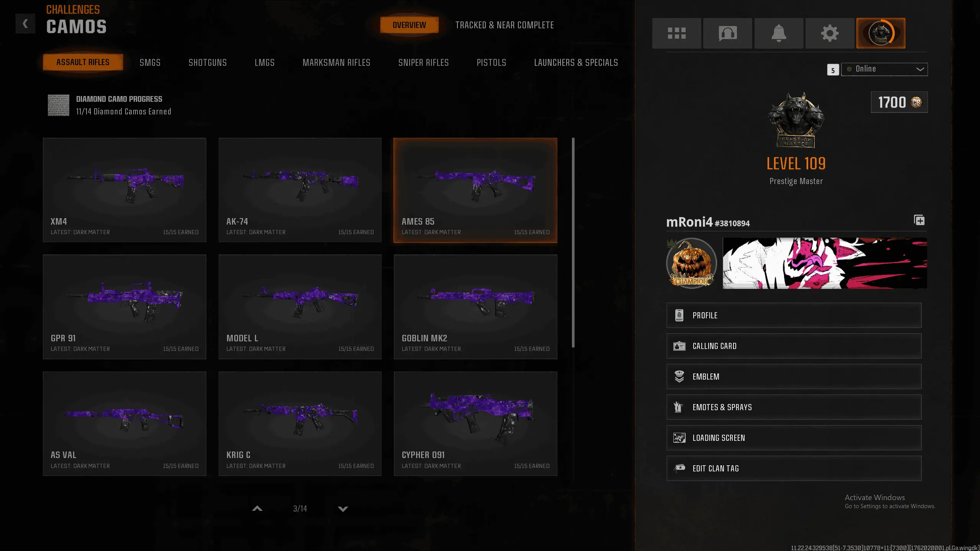Click the page up chevron
This screenshot has width=980, height=551.
point(257,509)
